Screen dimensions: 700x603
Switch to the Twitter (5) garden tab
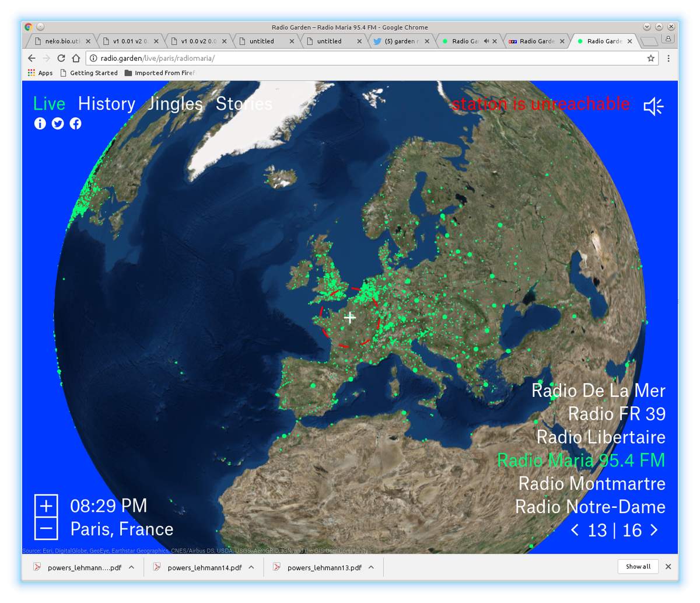[x=401, y=41]
